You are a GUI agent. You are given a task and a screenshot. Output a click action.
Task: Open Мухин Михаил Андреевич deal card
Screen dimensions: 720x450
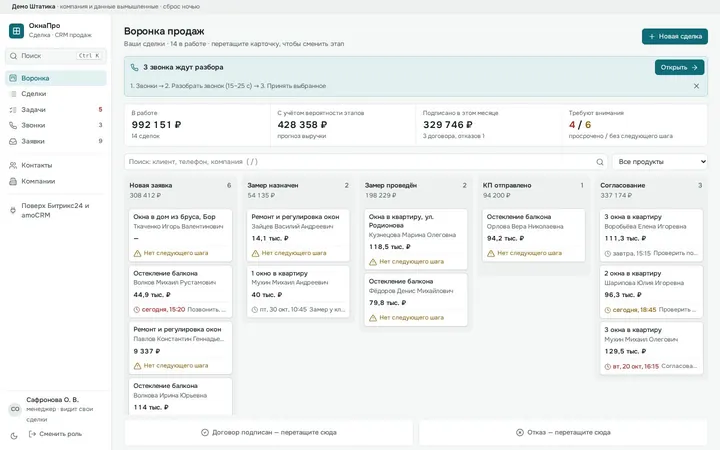298,292
